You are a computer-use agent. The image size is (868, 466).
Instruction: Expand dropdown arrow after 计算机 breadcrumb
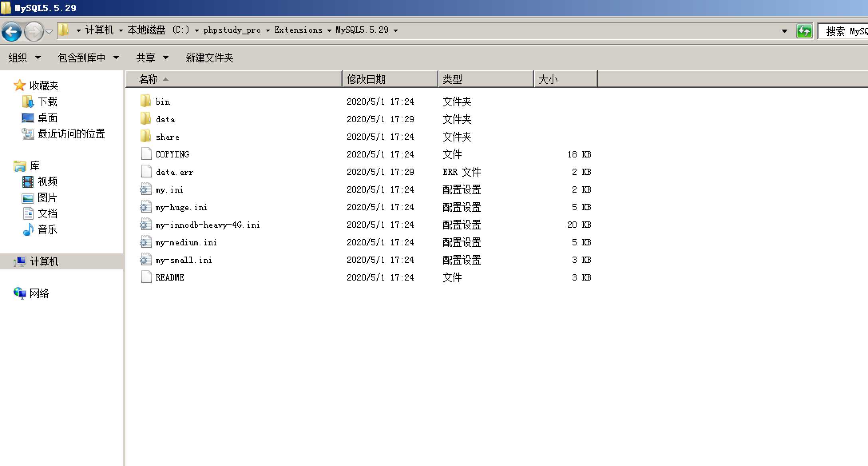coord(121,30)
